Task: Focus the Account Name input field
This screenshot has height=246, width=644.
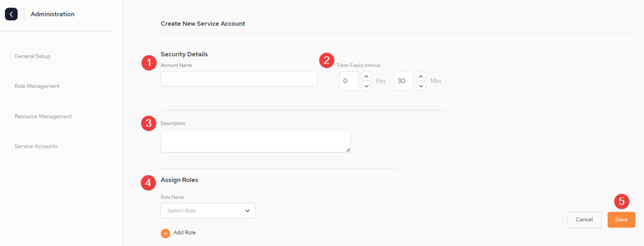Action: tap(239, 79)
